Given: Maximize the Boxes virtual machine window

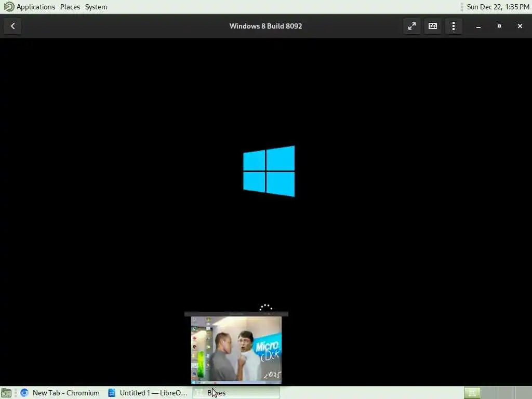Looking at the screenshot, I should 499,26.
